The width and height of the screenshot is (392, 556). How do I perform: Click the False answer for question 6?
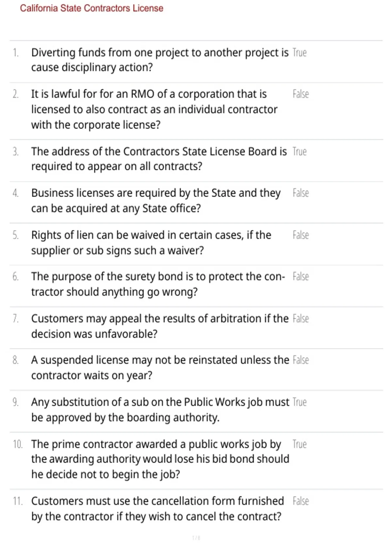[x=301, y=277]
